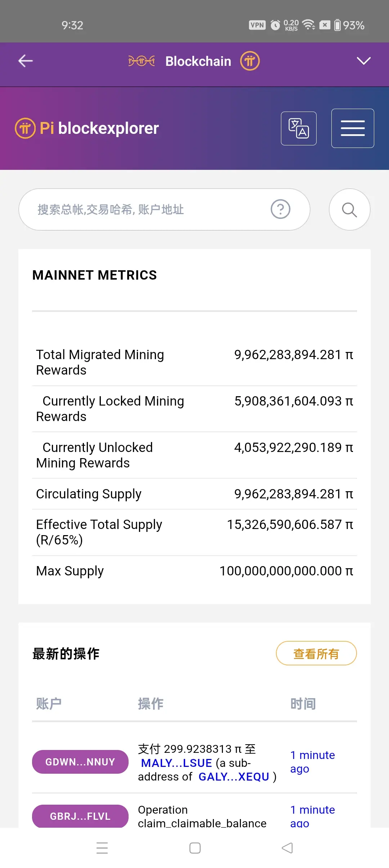The width and height of the screenshot is (389, 868).
Task: Click the Pi blockexplorer logo
Action: [x=87, y=128]
